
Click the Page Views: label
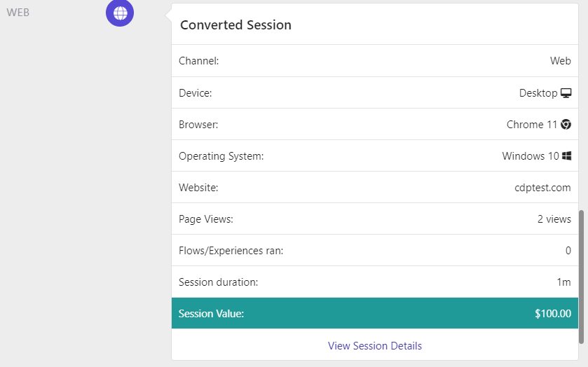tap(206, 219)
